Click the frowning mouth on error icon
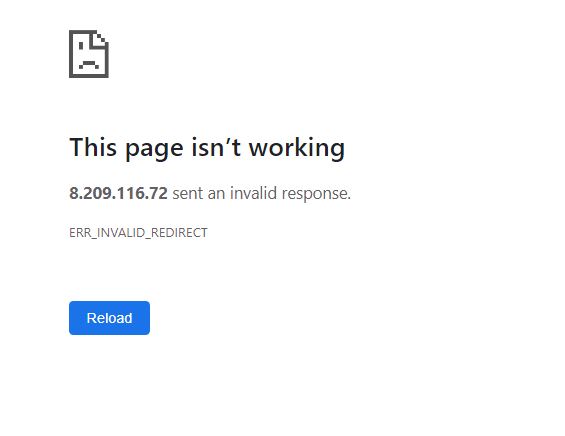The height and width of the screenshot is (436, 565). (x=89, y=64)
